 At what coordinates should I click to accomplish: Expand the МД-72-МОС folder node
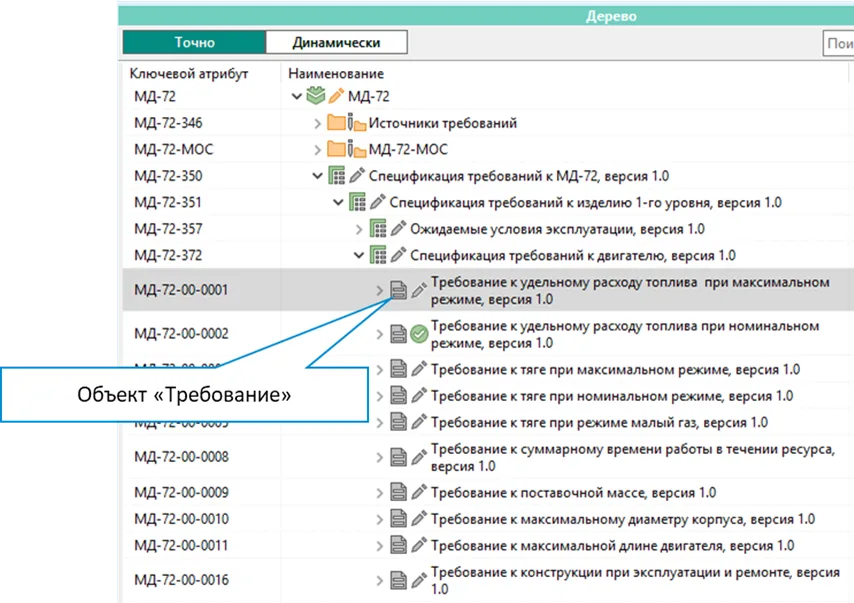coord(317,149)
